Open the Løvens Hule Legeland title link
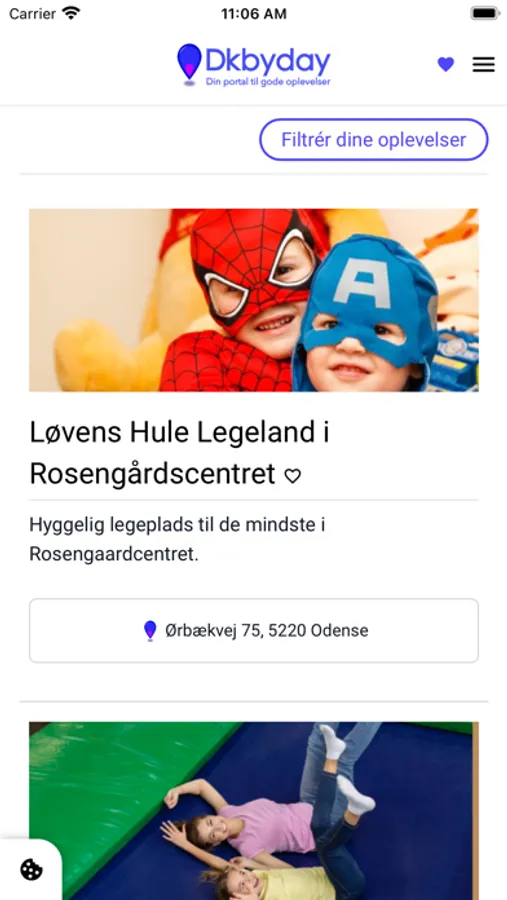The height and width of the screenshot is (900, 507). coord(180,454)
